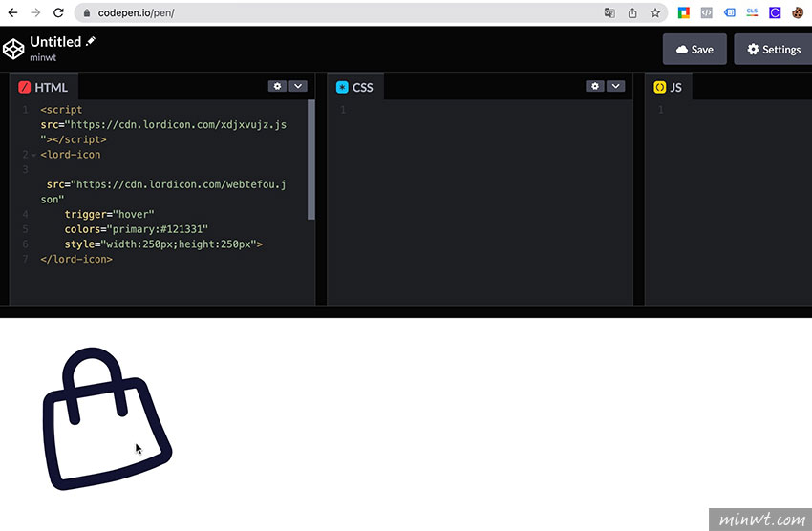Open the blue tag browser extension
The width and height of the screenshot is (812, 531).
[x=729, y=13]
